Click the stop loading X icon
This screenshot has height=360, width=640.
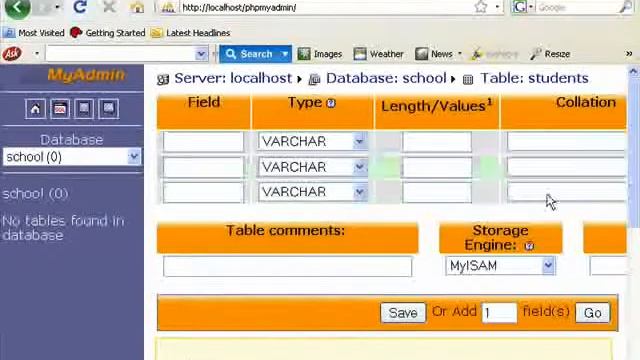(109, 7)
